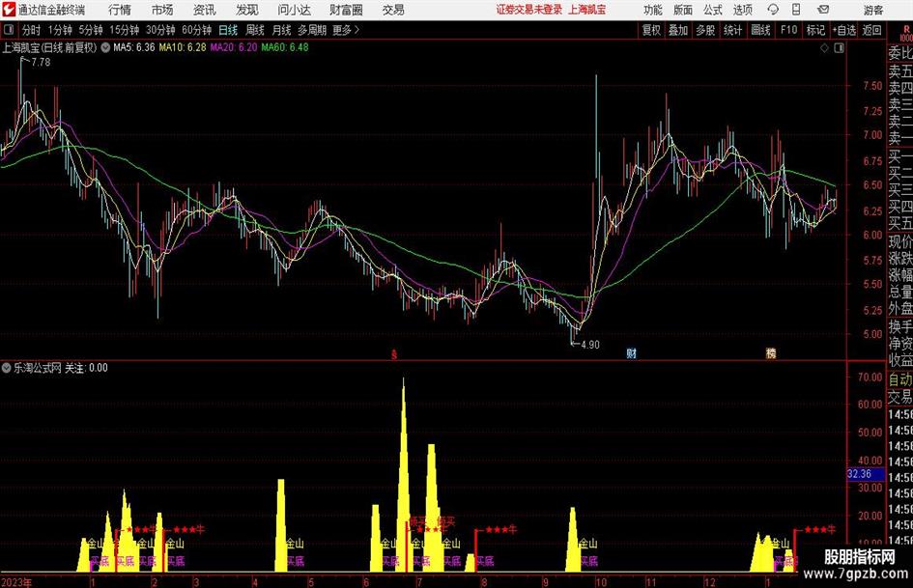Switch to 15分钟 period tab
Viewport: 913px width, 588px height.
(125, 30)
